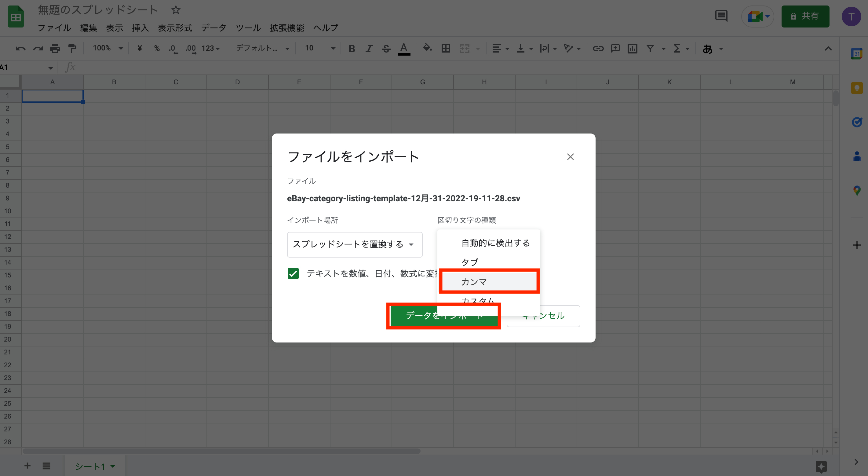Select タブ delimiter option
The width and height of the screenshot is (868, 476).
click(x=489, y=262)
